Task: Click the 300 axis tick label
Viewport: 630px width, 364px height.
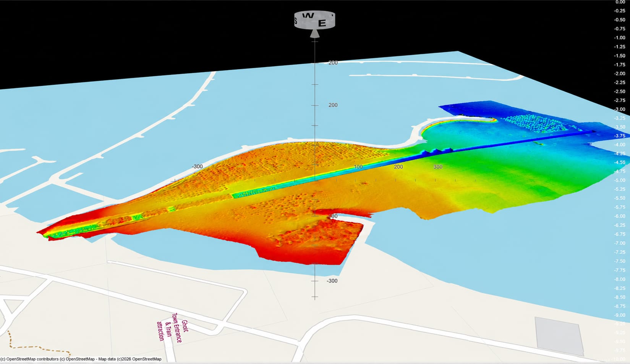Action: pos(438,167)
